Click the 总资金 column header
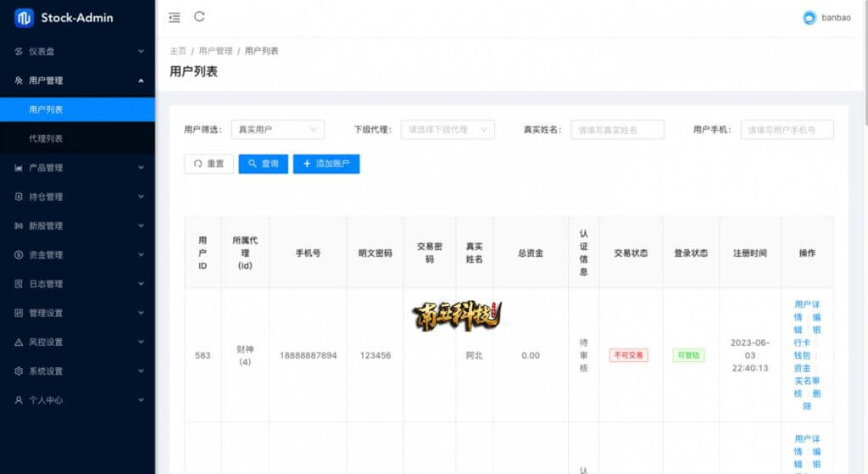 531,253
